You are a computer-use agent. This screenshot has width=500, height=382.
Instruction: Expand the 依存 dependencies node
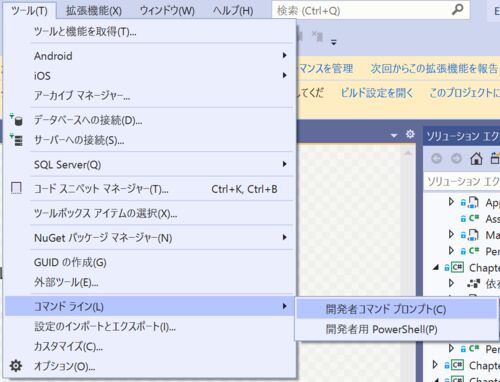tap(451, 283)
